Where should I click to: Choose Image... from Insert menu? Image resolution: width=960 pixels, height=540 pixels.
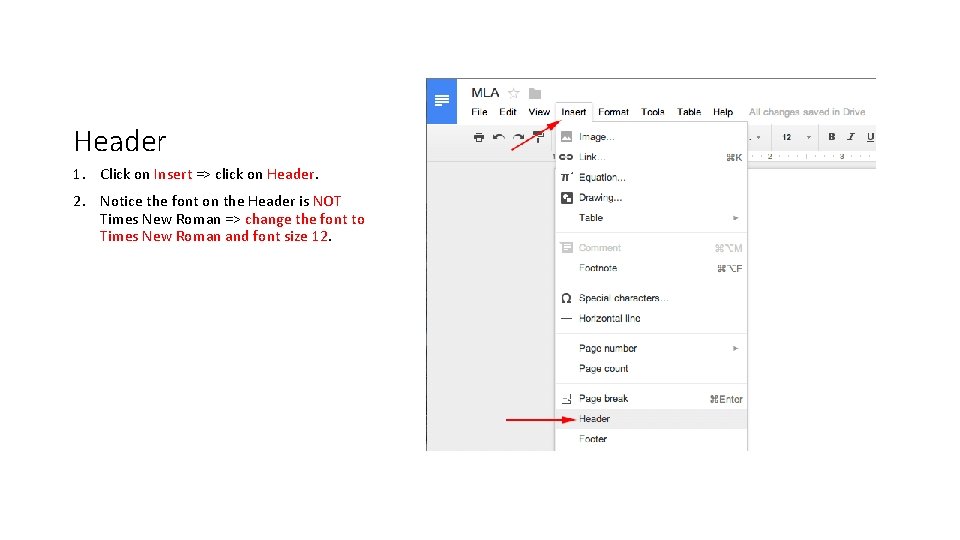(651, 137)
